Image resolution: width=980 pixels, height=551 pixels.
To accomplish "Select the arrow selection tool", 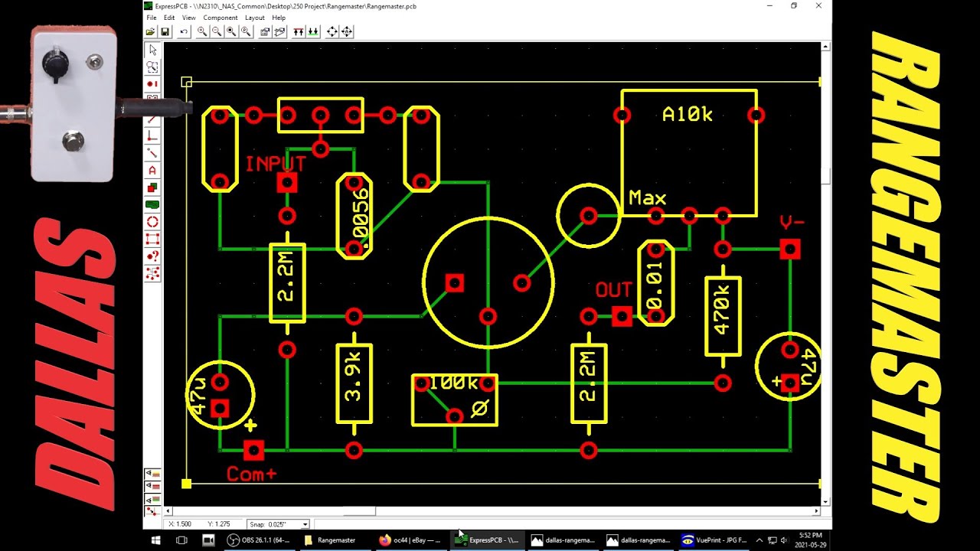I will 152,49.
